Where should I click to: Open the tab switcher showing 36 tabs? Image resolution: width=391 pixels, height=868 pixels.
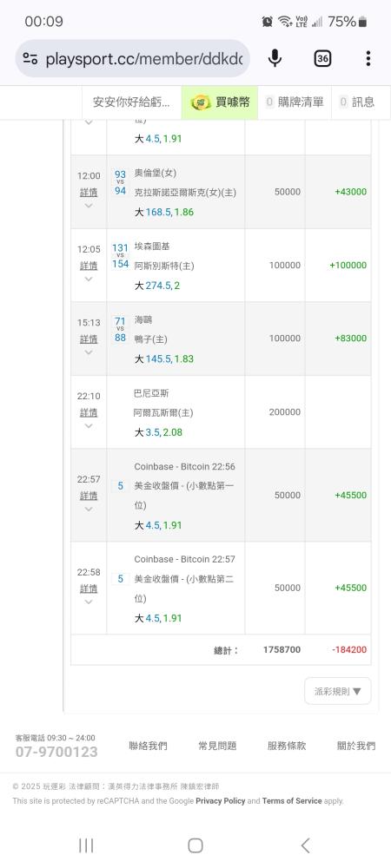coord(322,58)
